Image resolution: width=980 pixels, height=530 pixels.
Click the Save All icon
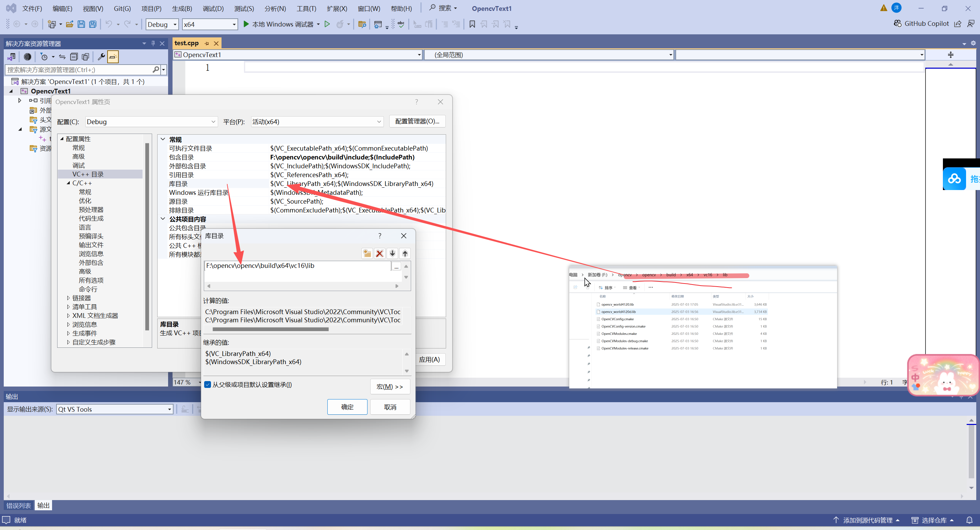click(93, 24)
